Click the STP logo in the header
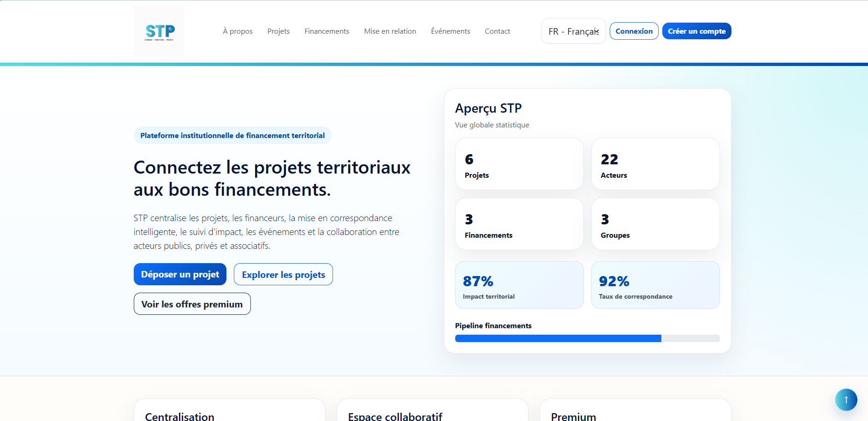Viewport: 868px width, 421px height. (159, 31)
